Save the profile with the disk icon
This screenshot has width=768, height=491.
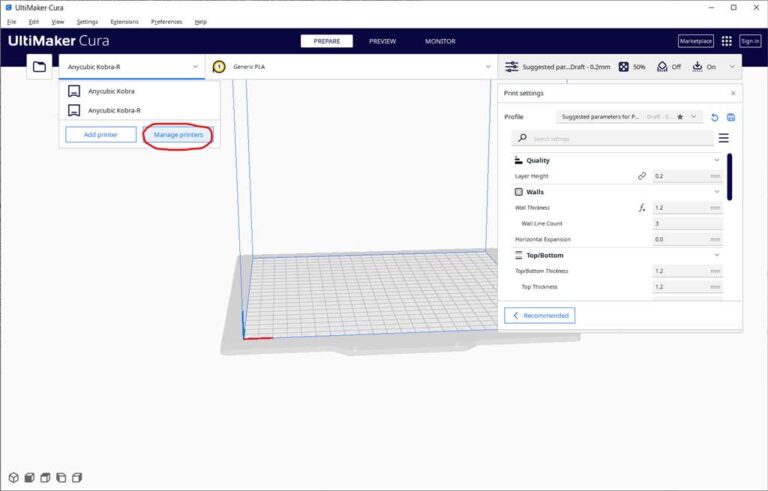[731, 117]
